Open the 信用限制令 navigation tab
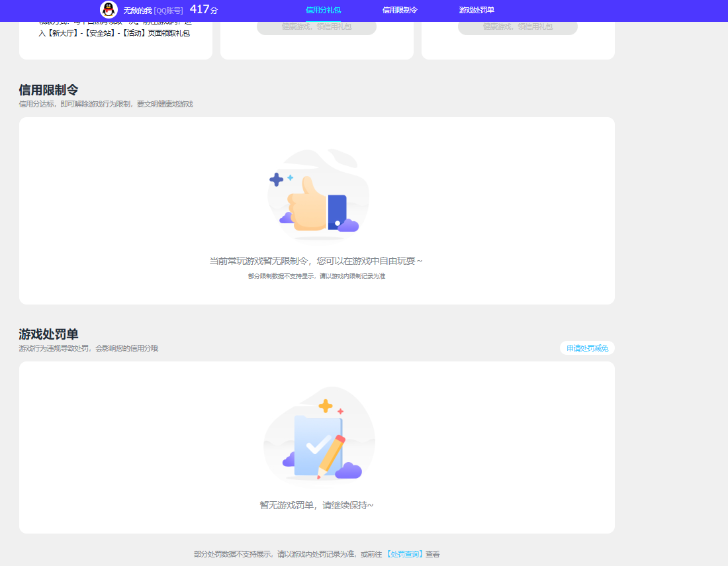Screen dimensions: 728x566 [400, 11]
